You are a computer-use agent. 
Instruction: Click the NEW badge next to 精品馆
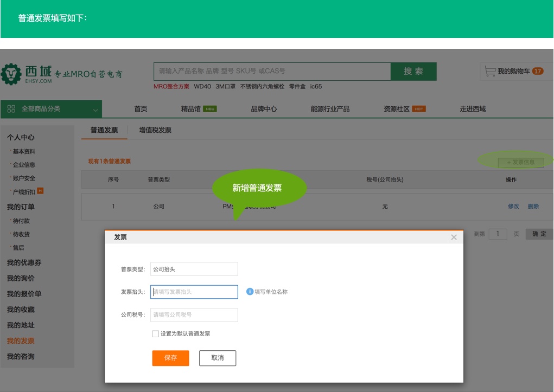point(210,109)
